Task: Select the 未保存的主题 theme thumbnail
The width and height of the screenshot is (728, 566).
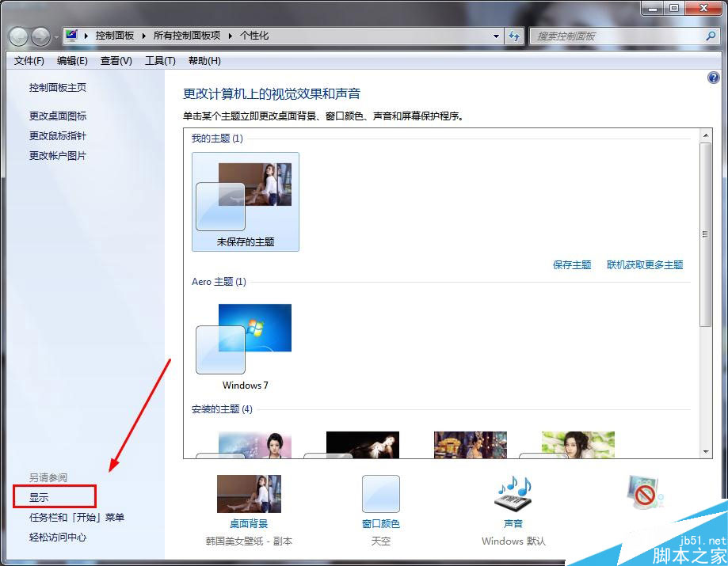Action: click(x=245, y=194)
